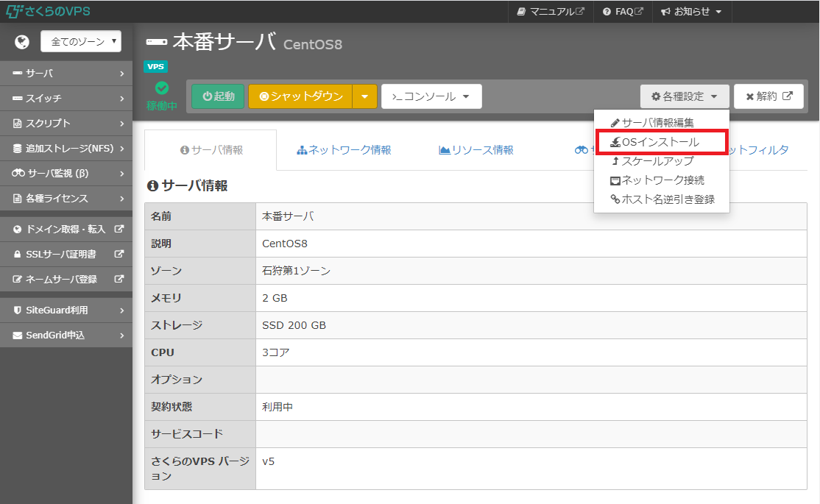This screenshot has height=504, width=820.
Task: Expand the スイッチ sidebar menu
Action: [66, 99]
